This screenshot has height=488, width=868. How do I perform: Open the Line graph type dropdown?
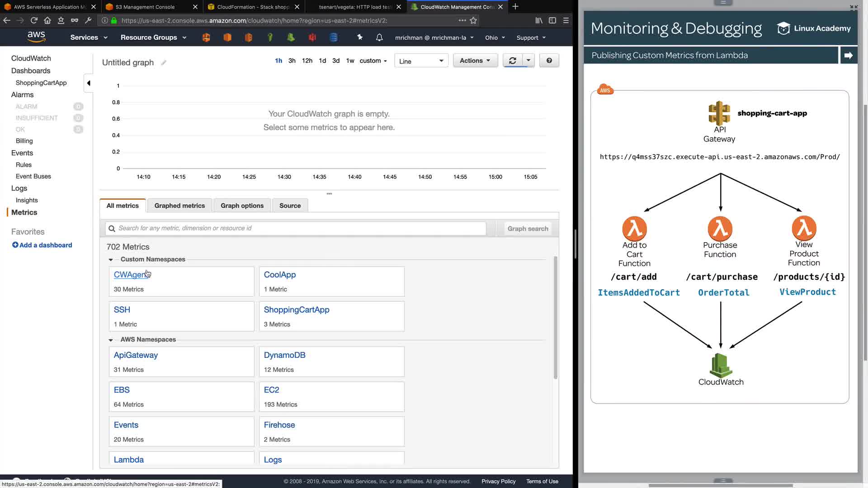click(421, 61)
